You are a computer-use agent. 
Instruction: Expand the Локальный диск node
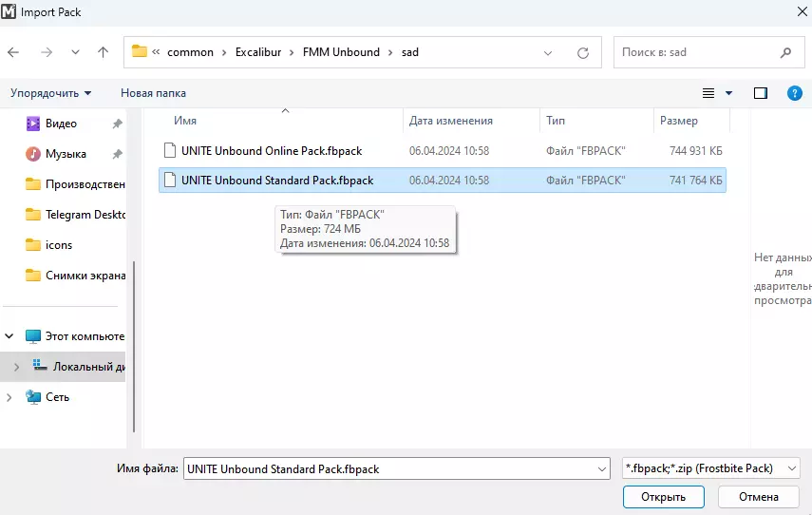(x=16, y=367)
